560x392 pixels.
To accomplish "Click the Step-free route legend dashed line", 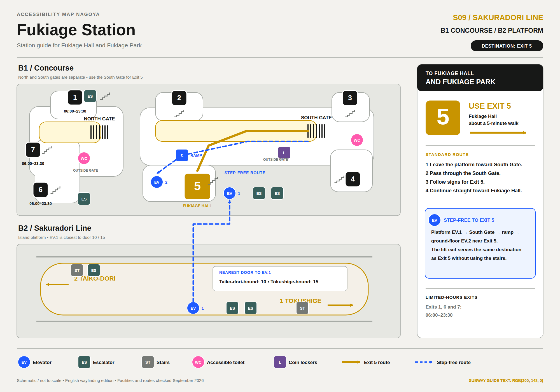I will [x=424, y=362].
